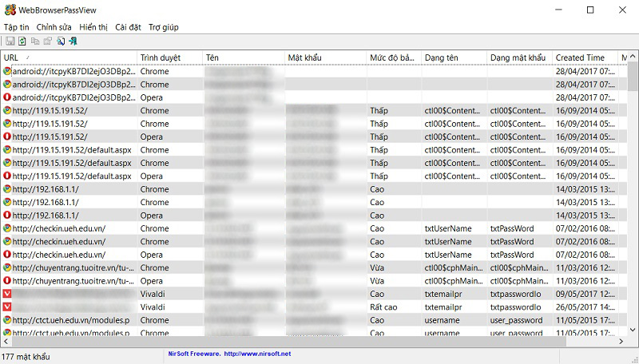The width and height of the screenshot is (639, 364).
Task: Open the Chỉnh sửa menu
Action: [54, 27]
